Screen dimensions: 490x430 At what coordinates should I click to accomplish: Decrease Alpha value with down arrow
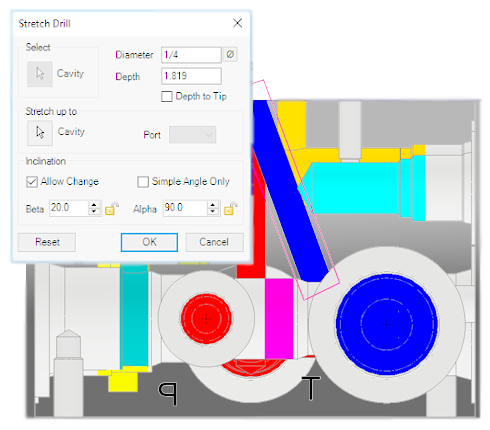pos(213,212)
